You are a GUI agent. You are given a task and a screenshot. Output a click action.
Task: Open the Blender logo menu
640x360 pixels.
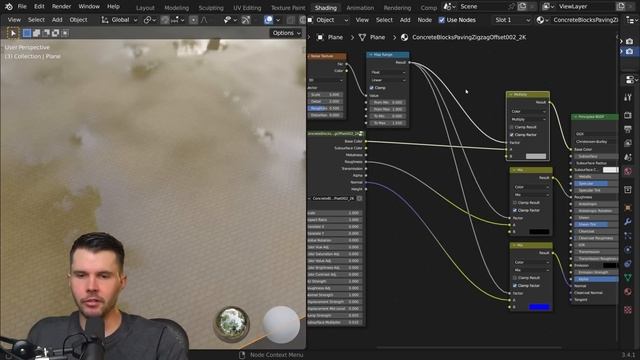click(x=9, y=7)
